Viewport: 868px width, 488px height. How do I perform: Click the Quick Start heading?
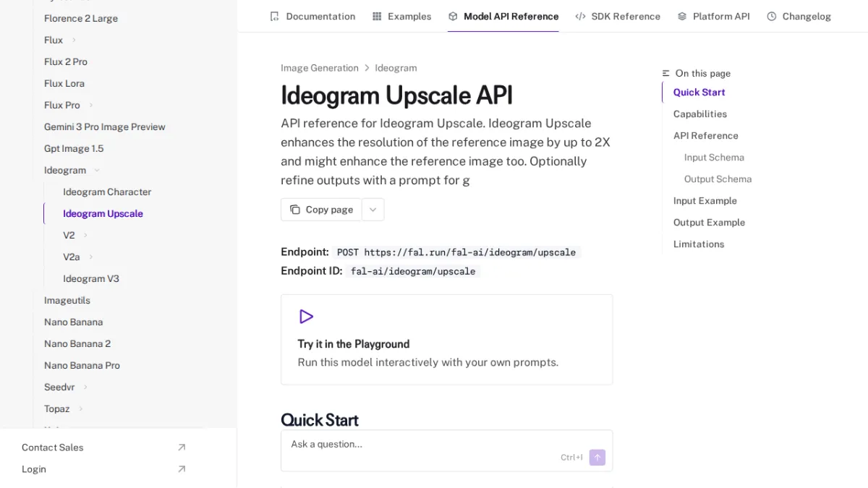point(320,420)
